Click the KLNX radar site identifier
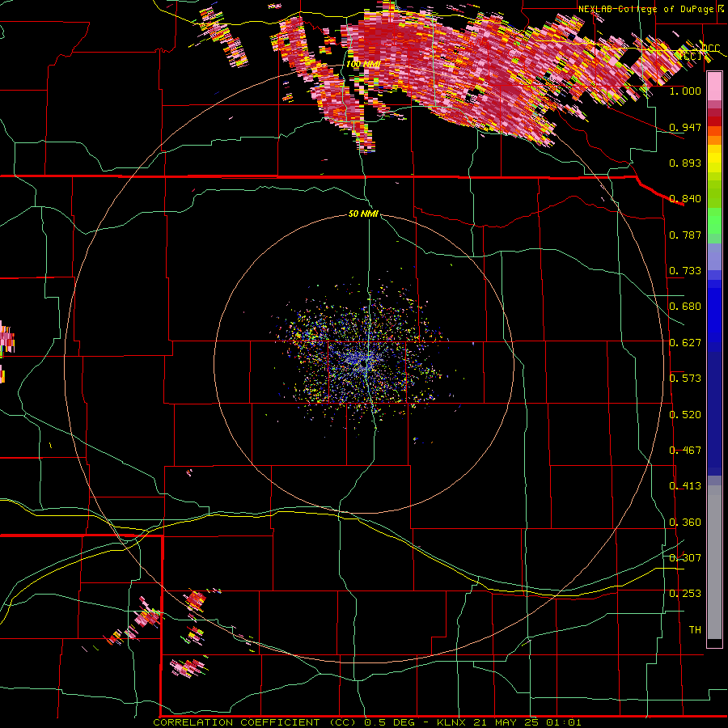The width and height of the screenshot is (728, 728). [452, 722]
